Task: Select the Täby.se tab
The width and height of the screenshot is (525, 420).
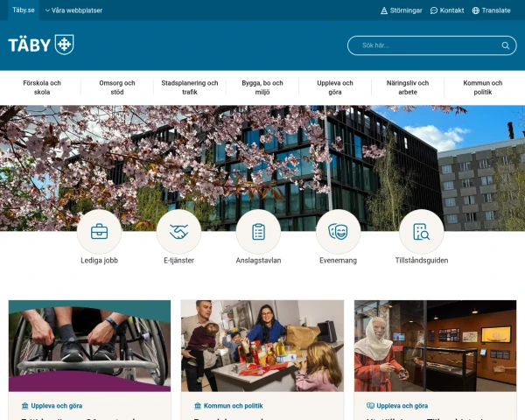Action: [24, 10]
